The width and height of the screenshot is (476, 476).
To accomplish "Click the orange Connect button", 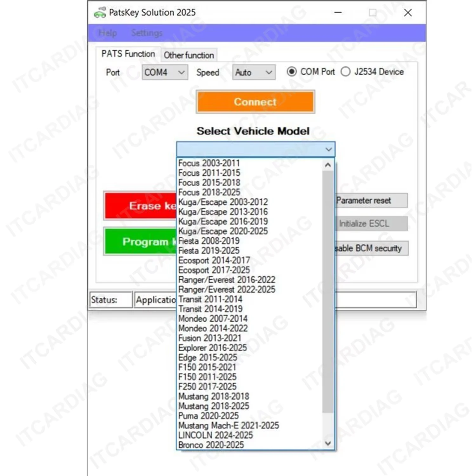I will pos(255,102).
